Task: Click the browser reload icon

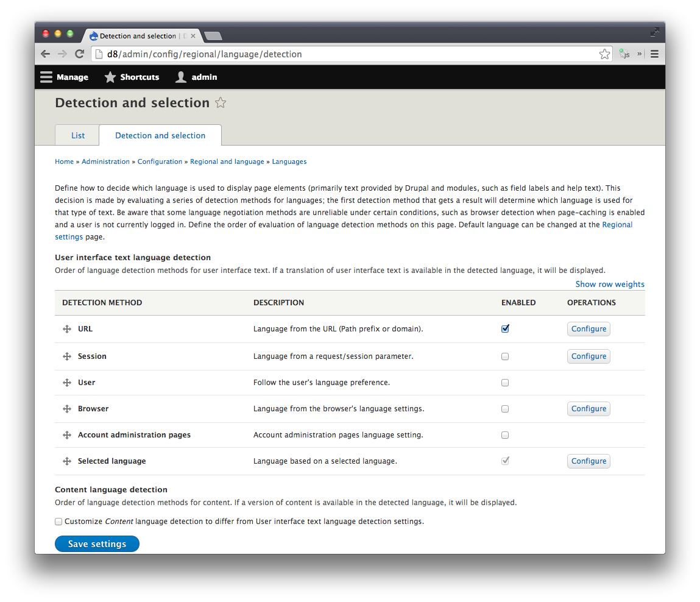Action: coord(80,54)
